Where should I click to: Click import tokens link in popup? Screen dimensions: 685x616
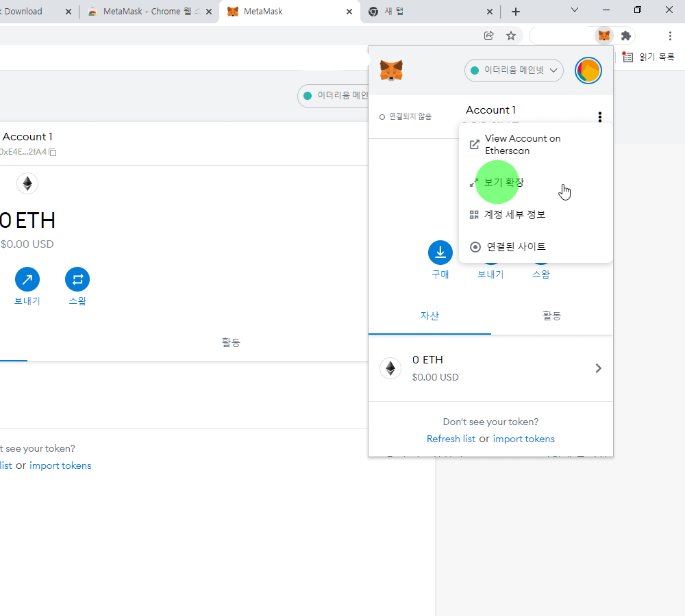click(x=523, y=439)
